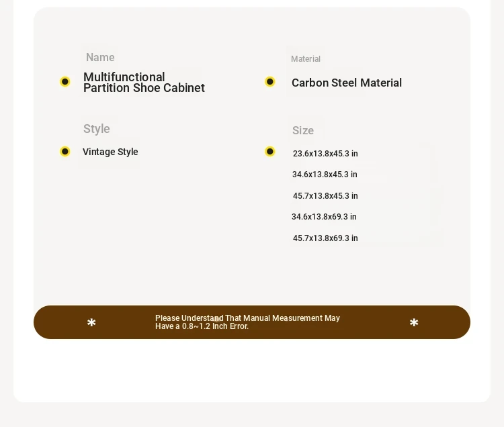
Task: Click the left asterisk on the brown banner
Action: point(91,323)
